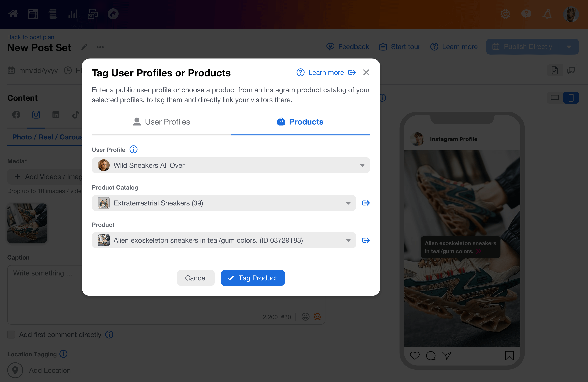Switch preview to desktop view
The height and width of the screenshot is (382, 588).
pyautogui.click(x=555, y=98)
